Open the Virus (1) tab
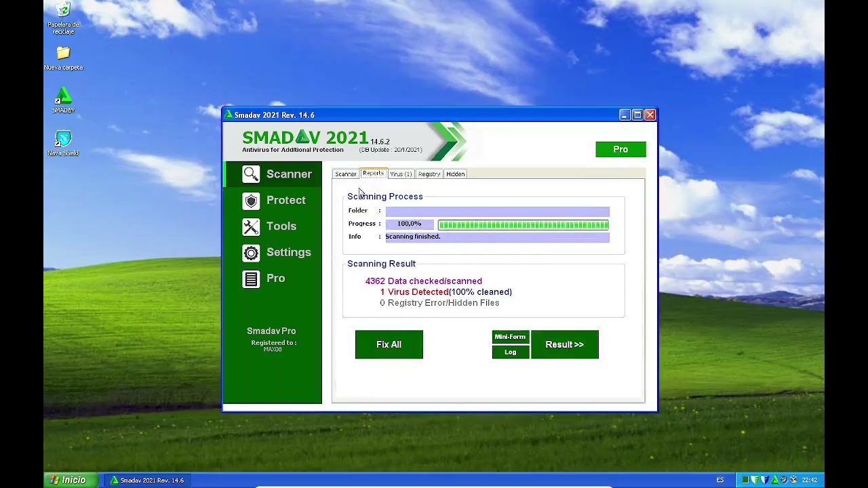868x488 pixels. [x=401, y=174]
